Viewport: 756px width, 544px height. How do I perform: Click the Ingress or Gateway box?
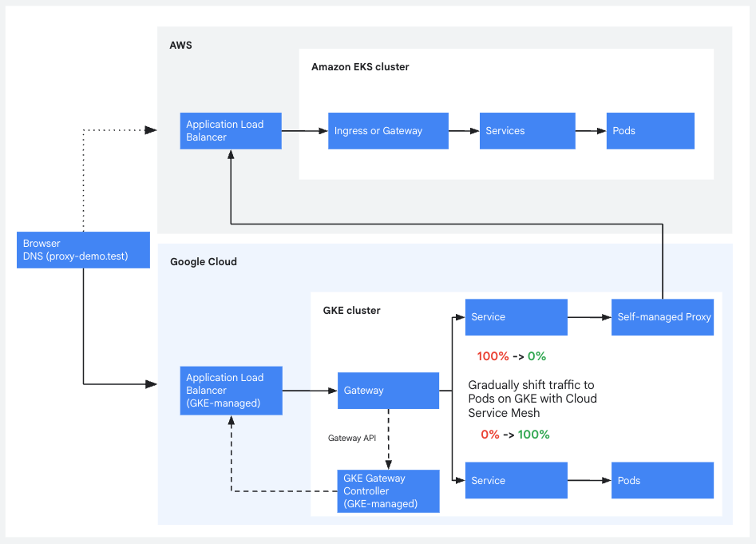coord(388,131)
